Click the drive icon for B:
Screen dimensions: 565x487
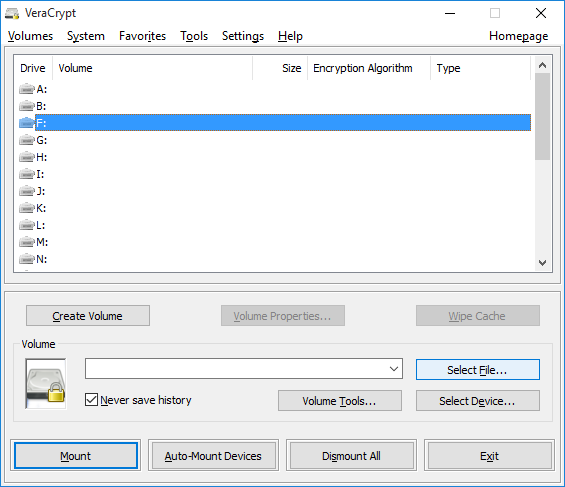click(27, 106)
